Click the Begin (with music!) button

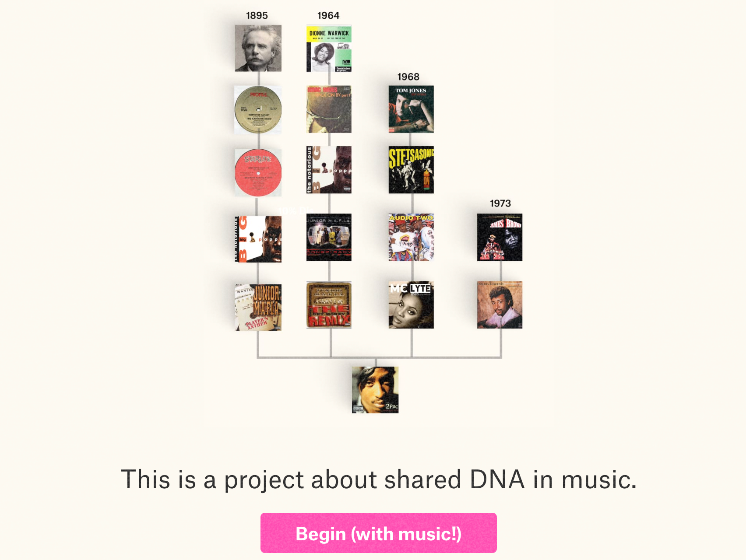(378, 533)
